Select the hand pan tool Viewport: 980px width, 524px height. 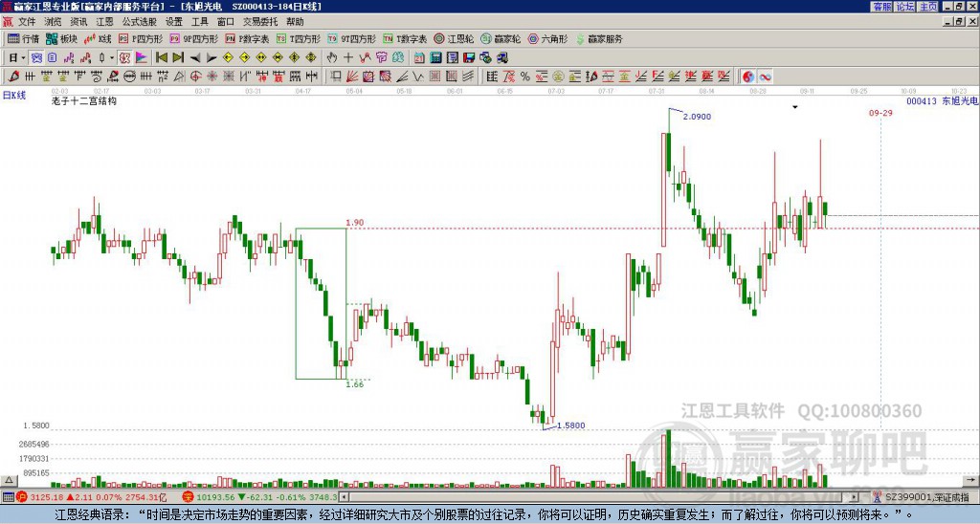click(x=332, y=58)
